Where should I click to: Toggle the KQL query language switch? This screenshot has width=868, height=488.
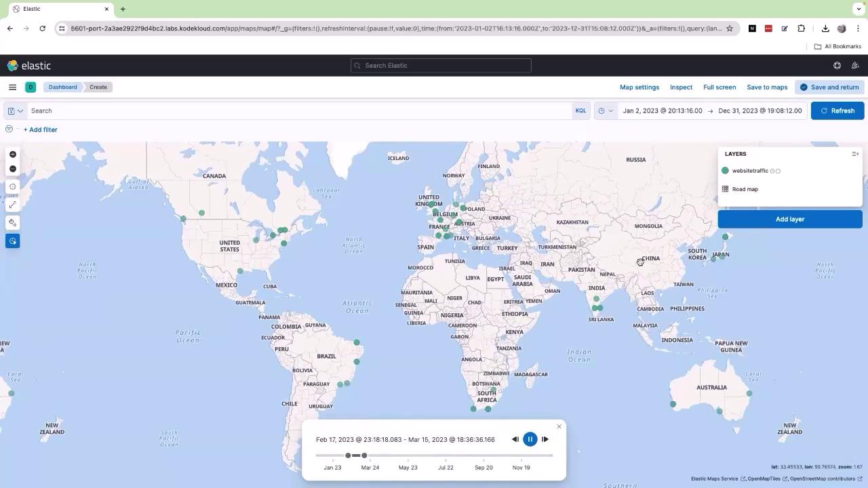tap(580, 110)
